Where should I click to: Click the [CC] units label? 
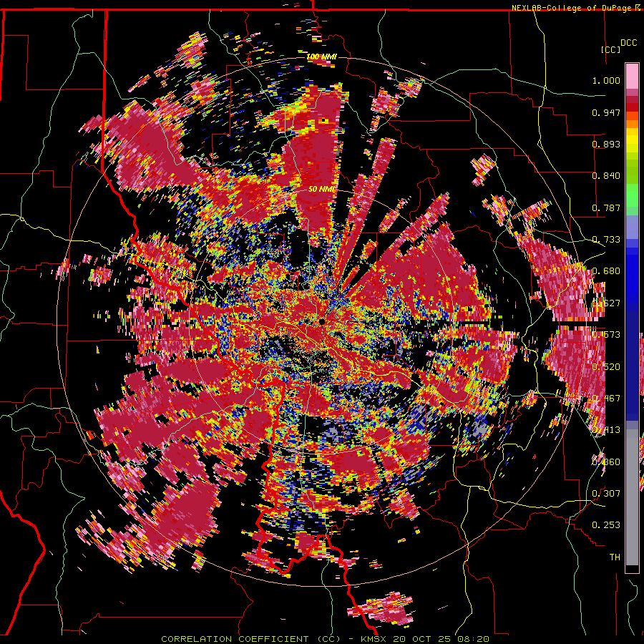pos(610,49)
